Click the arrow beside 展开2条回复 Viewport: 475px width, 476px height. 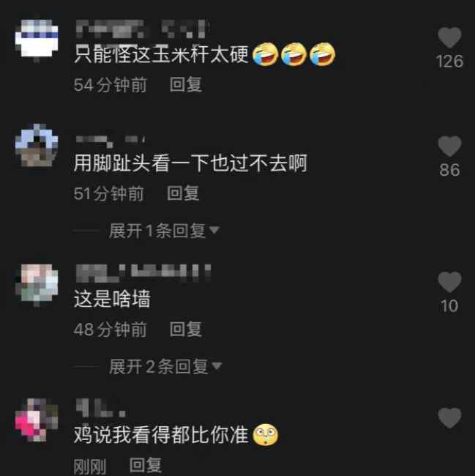(217, 366)
